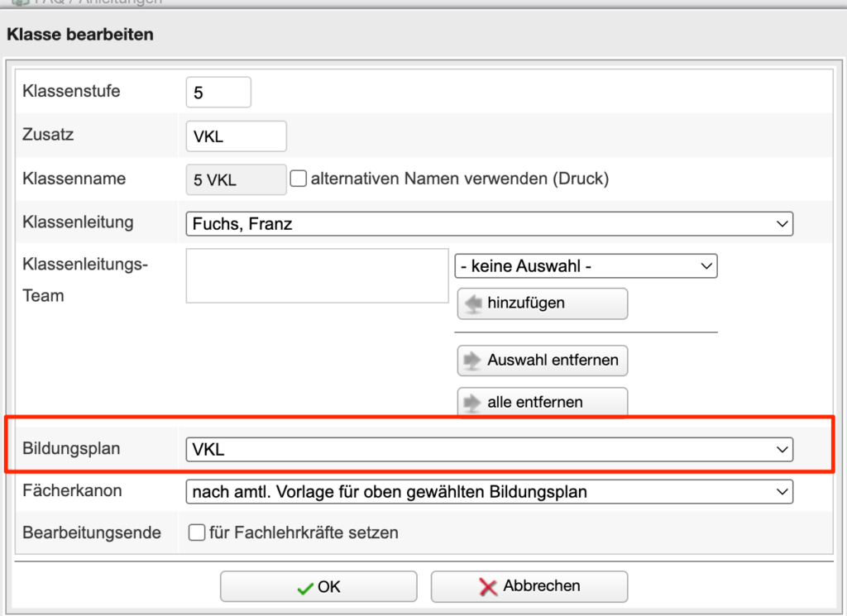The width and height of the screenshot is (847, 616).
Task: Open the Bildungsplan dropdown set to VKL
Action: (489, 449)
